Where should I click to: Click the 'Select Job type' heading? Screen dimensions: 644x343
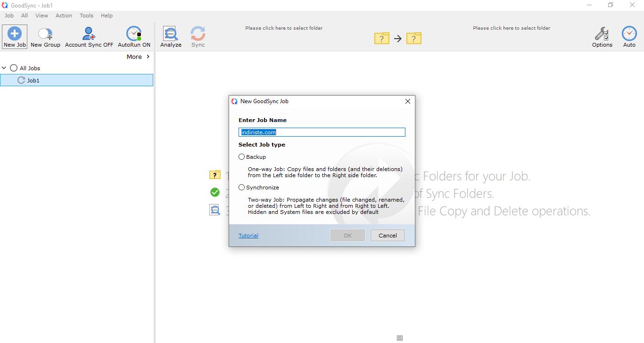[x=262, y=145]
